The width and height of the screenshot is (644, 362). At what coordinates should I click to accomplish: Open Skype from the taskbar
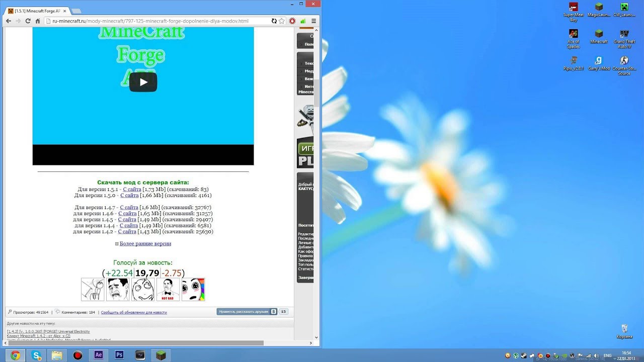(x=36, y=355)
